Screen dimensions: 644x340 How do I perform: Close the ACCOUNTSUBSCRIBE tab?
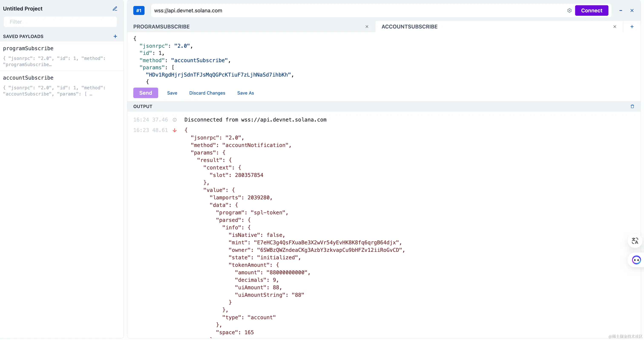(x=614, y=27)
